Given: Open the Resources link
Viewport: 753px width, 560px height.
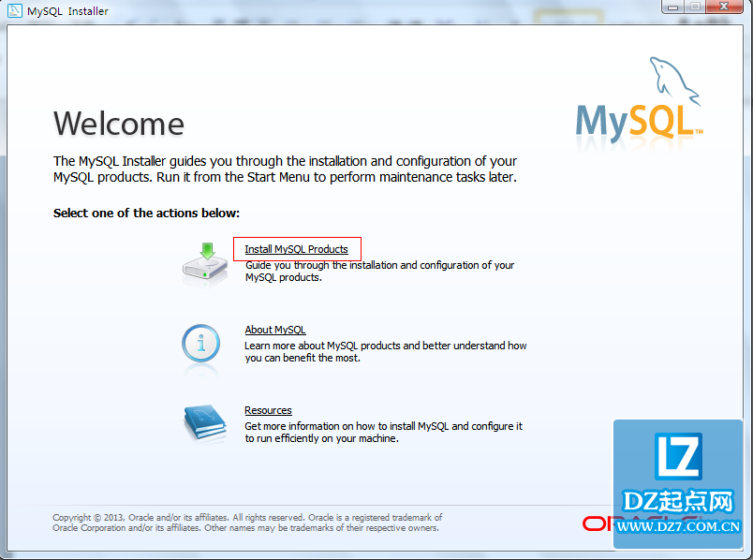Looking at the screenshot, I should (x=268, y=410).
